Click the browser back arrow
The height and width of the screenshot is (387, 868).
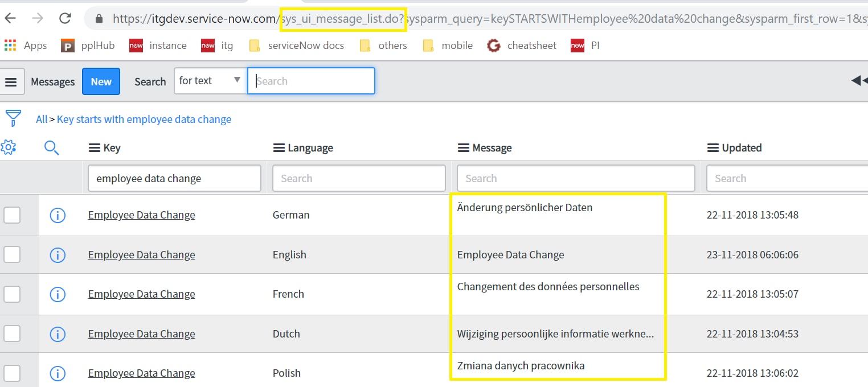pyautogui.click(x=10, y=18)
